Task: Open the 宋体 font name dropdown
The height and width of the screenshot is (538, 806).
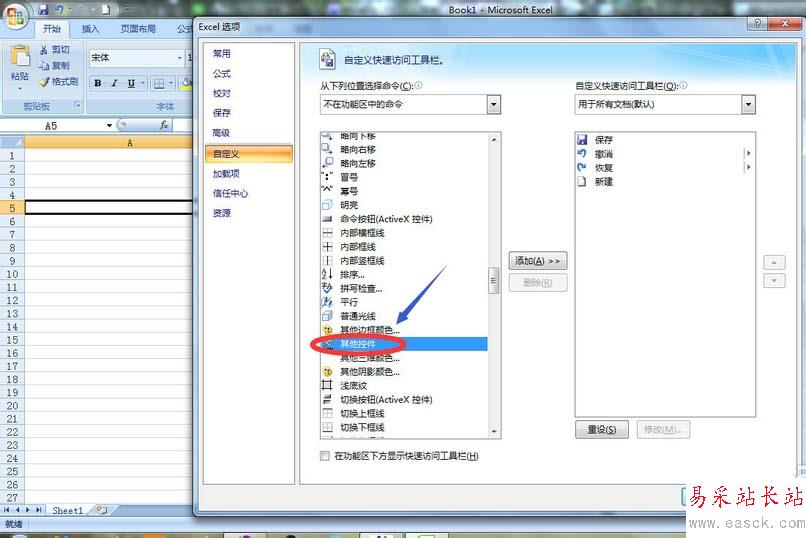Action: 179,58
